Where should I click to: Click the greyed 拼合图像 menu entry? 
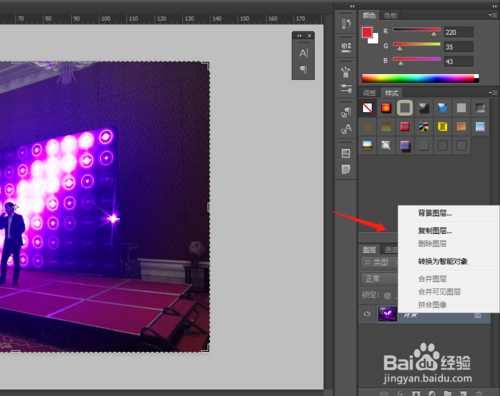pyautogui.click(x=432, y=305)
